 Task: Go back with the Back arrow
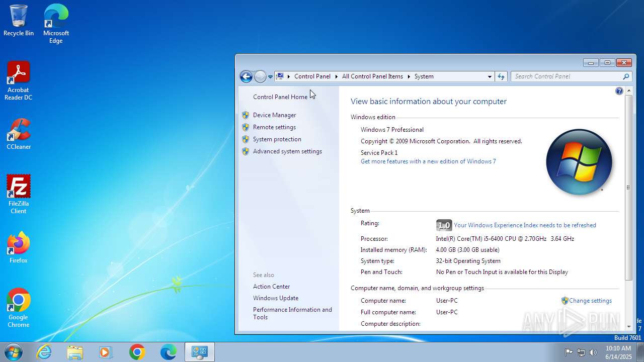(246, 76)
